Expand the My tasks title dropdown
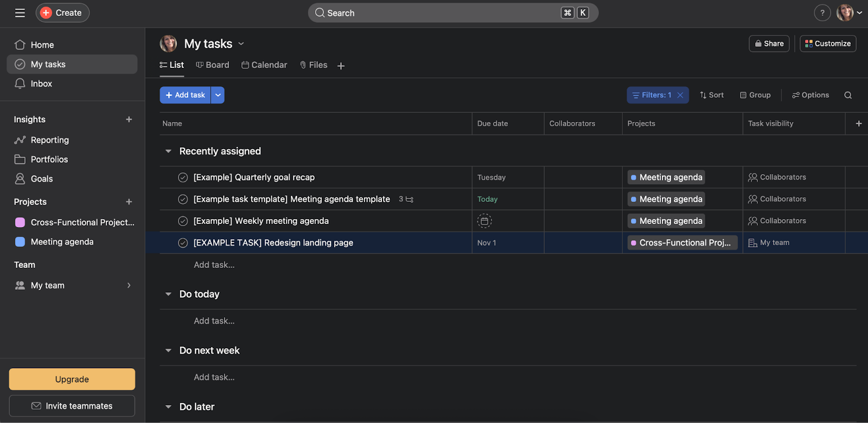This screenshot has height=423, width=868. click(241, 44)
